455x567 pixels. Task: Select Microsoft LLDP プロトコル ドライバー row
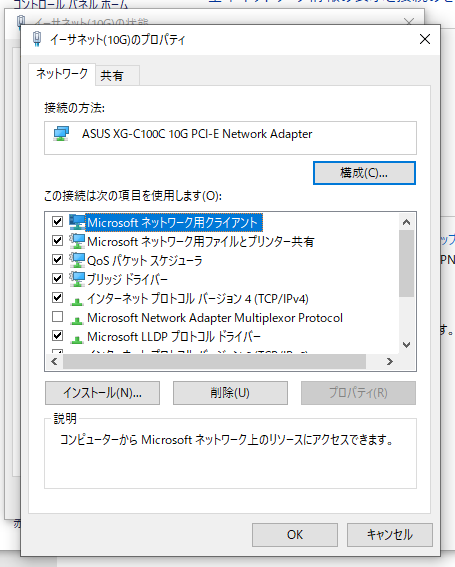174,337
